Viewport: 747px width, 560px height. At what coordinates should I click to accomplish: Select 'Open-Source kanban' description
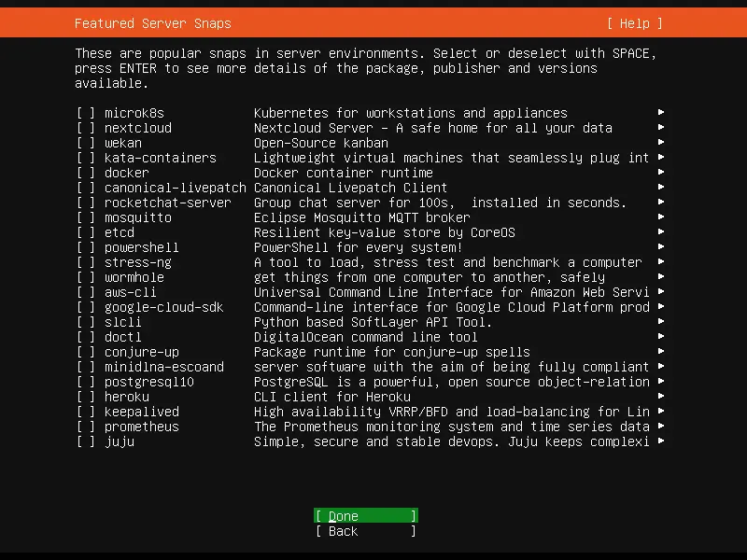pos(321,143)
